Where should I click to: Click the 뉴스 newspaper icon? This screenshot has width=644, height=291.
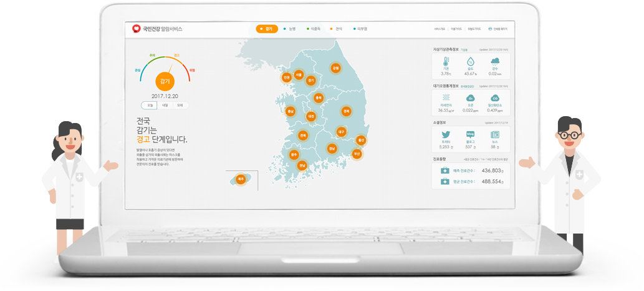tap(495, 135)
